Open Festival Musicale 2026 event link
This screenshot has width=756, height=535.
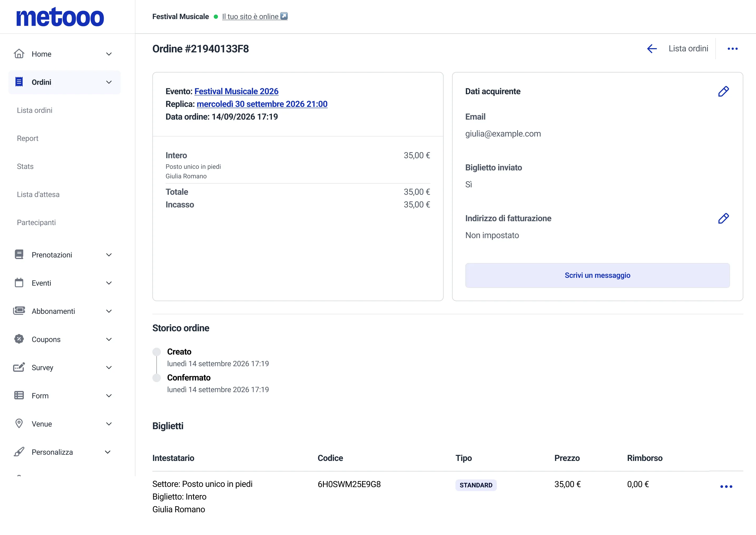(236, 91)
